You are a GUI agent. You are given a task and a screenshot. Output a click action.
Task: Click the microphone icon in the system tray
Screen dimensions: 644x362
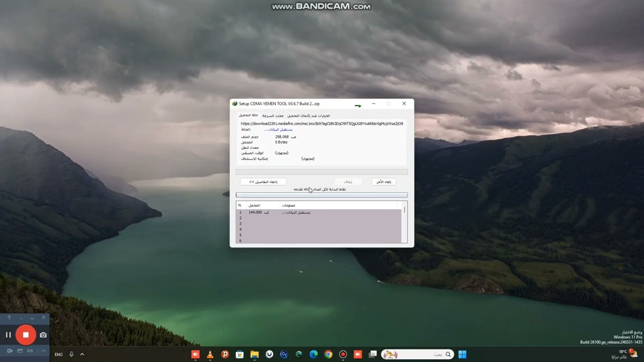tap(71, 354)
